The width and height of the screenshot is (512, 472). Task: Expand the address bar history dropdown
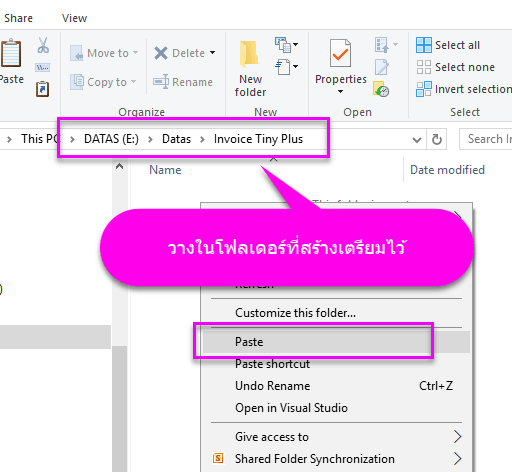point(417,140)
